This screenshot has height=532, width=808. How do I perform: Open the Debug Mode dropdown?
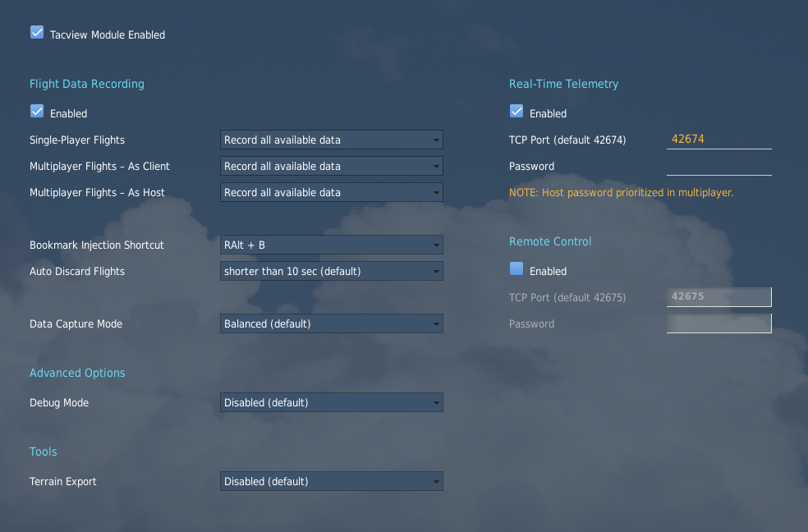tap(332, 403)
